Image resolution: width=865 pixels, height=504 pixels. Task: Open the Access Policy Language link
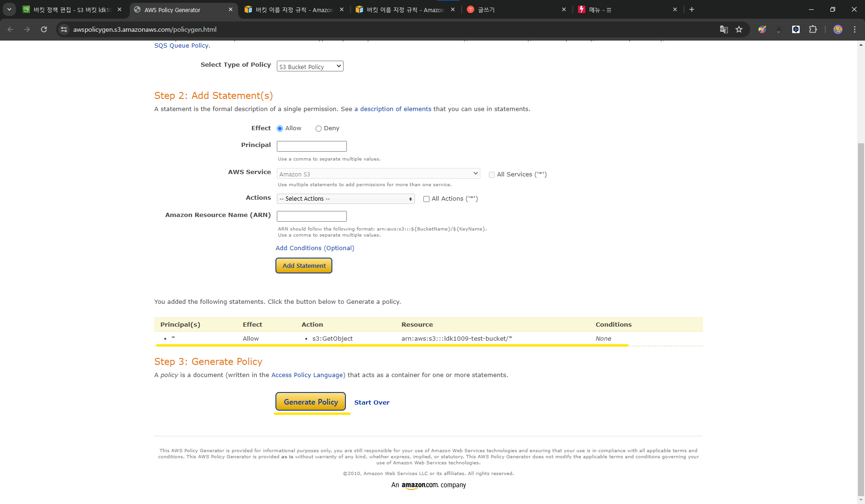[308, 375]
